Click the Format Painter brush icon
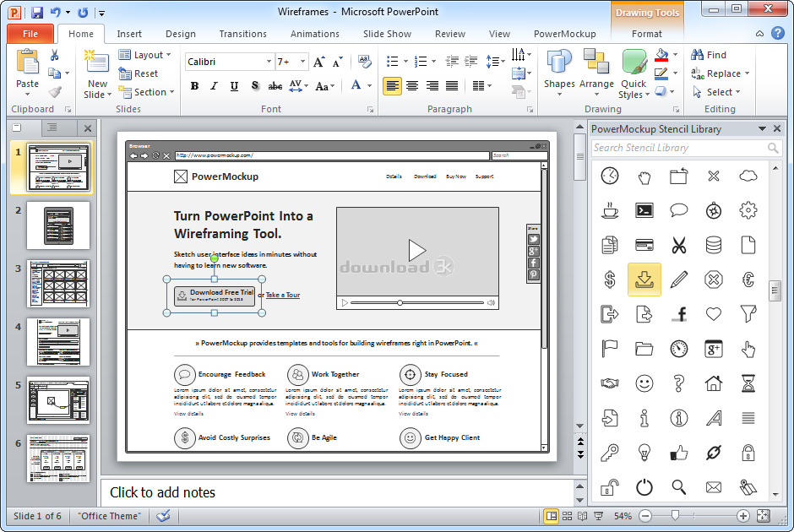794x532 pixels. [55, 92]
